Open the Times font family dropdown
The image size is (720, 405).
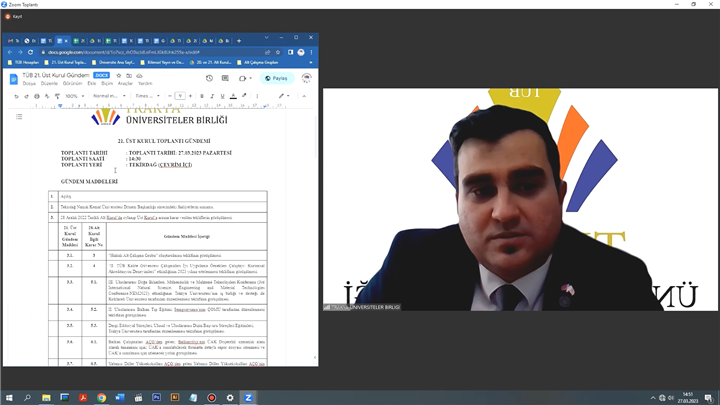tap(147, 96)
